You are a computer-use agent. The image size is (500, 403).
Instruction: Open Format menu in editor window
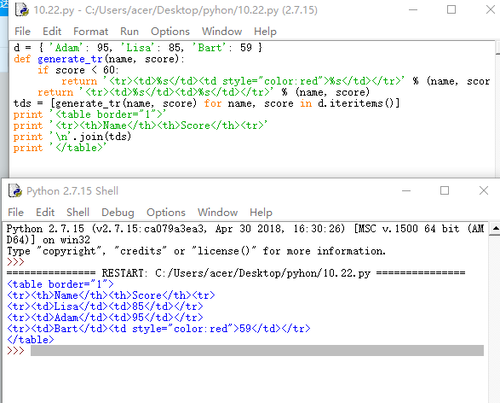click(x=91, y=31)
